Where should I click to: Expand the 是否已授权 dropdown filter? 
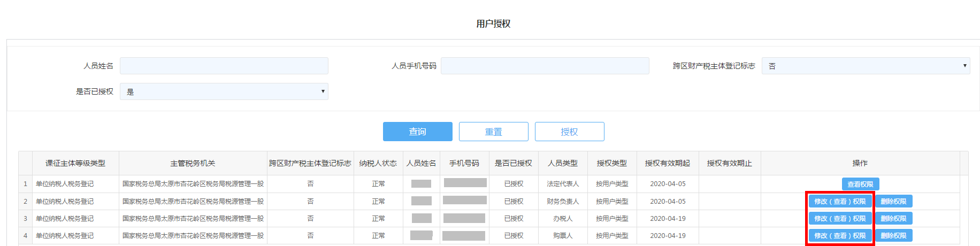pyautogui.click(x=224, y=91)
